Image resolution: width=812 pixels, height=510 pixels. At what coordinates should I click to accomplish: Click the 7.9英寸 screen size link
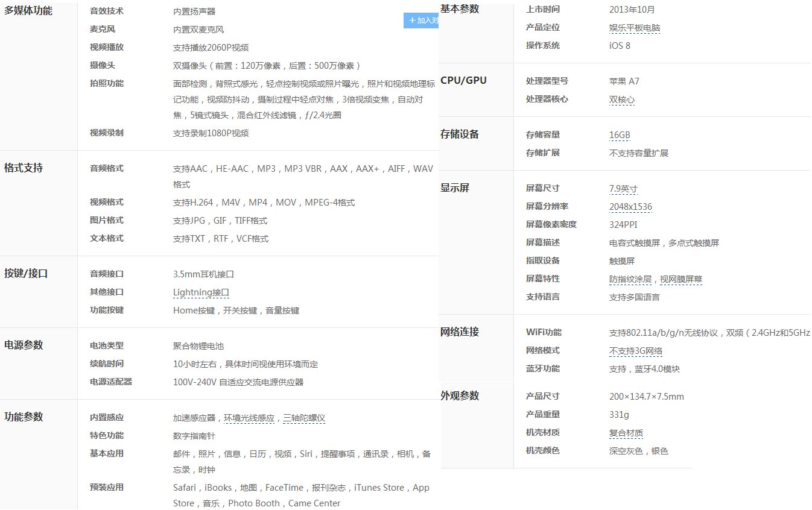pos(622,188)
